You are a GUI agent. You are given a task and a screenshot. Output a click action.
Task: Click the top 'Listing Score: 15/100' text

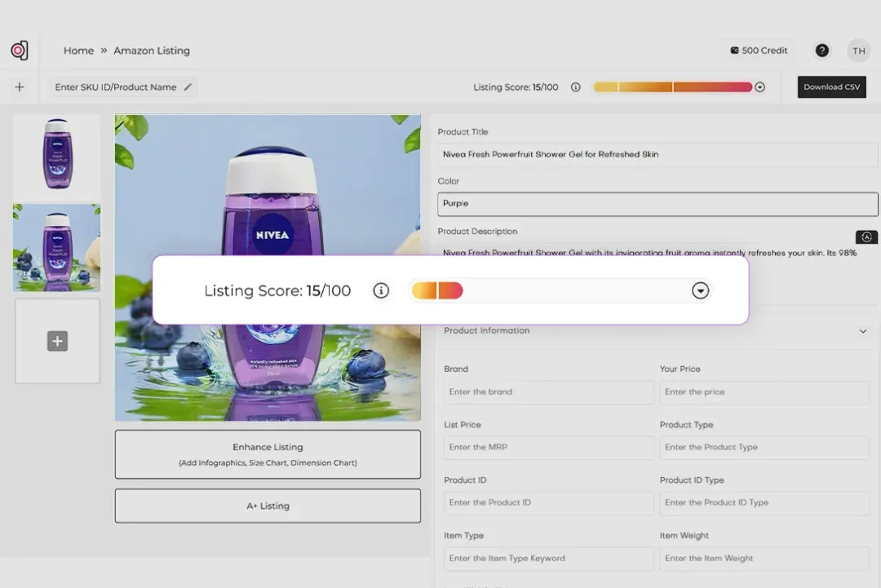point(516,87)
